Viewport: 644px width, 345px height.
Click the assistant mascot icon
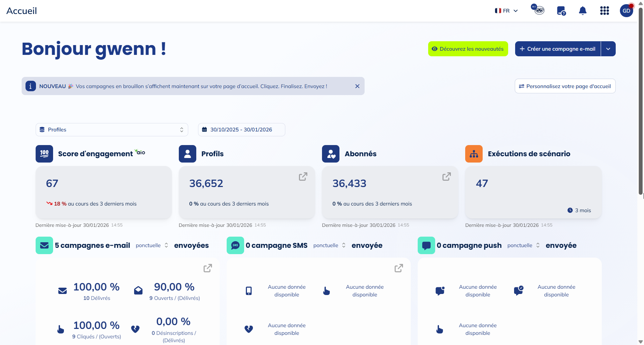tap(539, 10)
